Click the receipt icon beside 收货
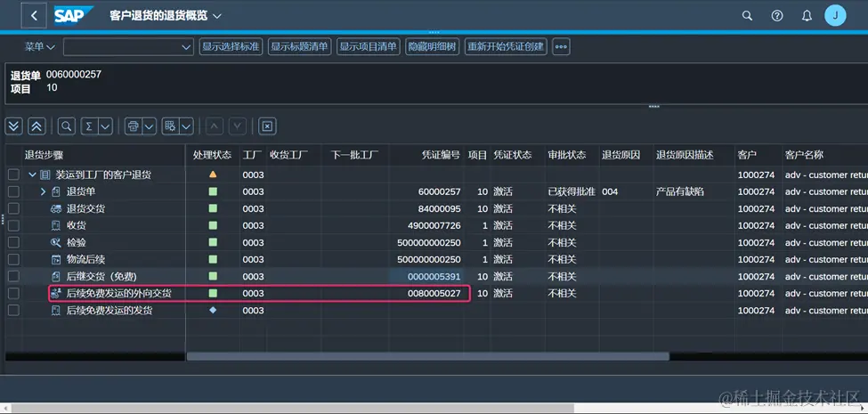The height and width of the screenshot is (414, 868). pyautogui.click(x=56, y=225)
